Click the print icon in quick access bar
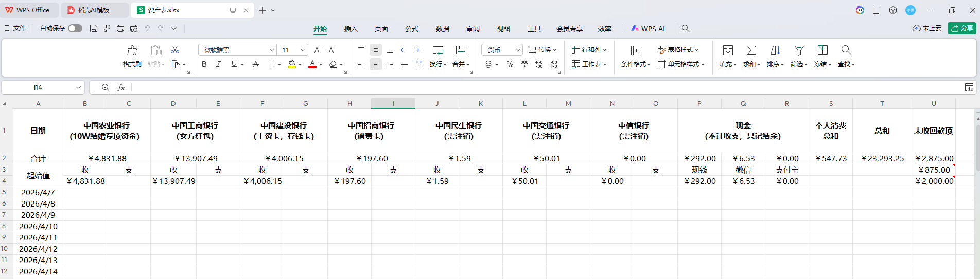The width and height of the screenshot is (980, 279). click(120, 28)
